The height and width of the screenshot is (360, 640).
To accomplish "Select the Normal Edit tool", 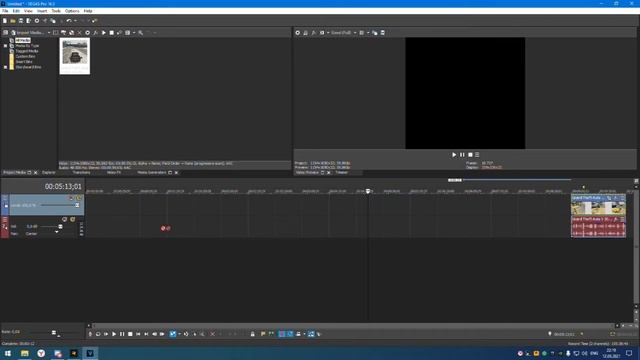I will click(173, 334).
